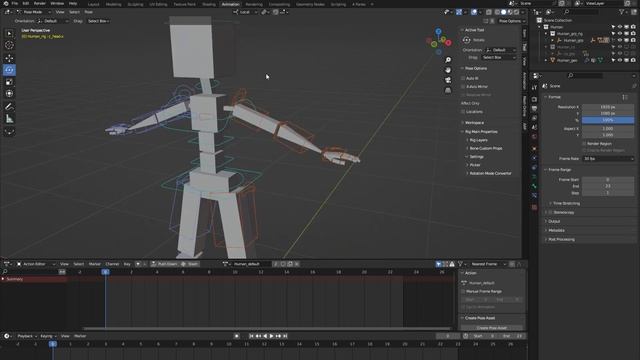Toggle auto keying record button
Screen dimensions: 640x360
[237, 336]
